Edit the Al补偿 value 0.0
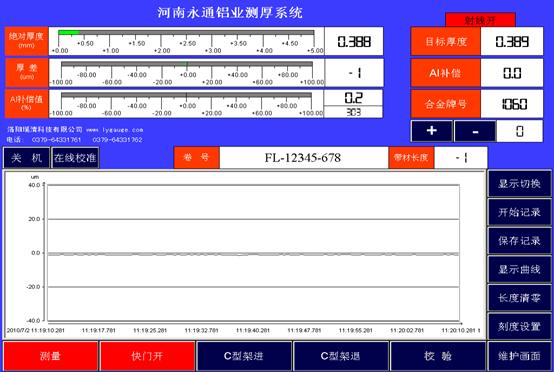Screen dimensions: 554x372 512,73
